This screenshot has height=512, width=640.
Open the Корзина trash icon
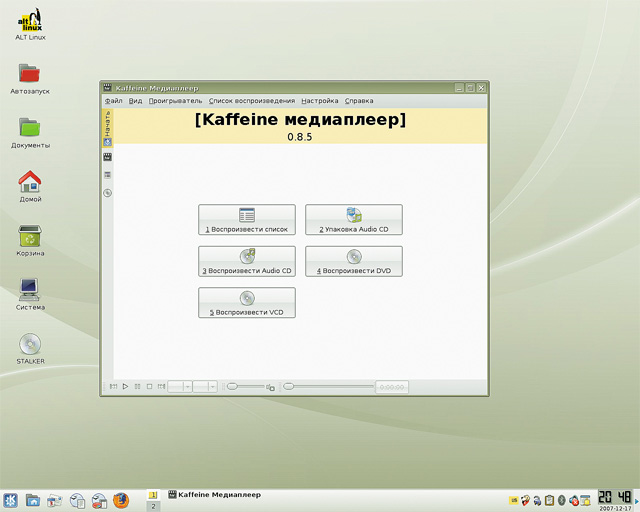point(30,241)
